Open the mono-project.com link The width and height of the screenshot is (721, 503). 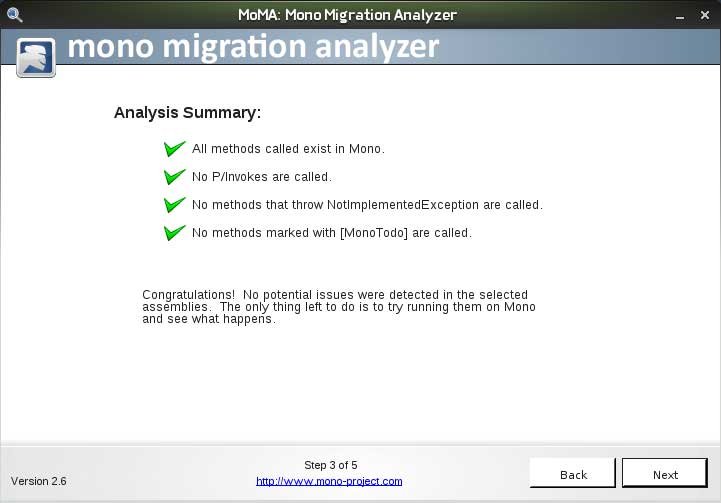[329, 481]
